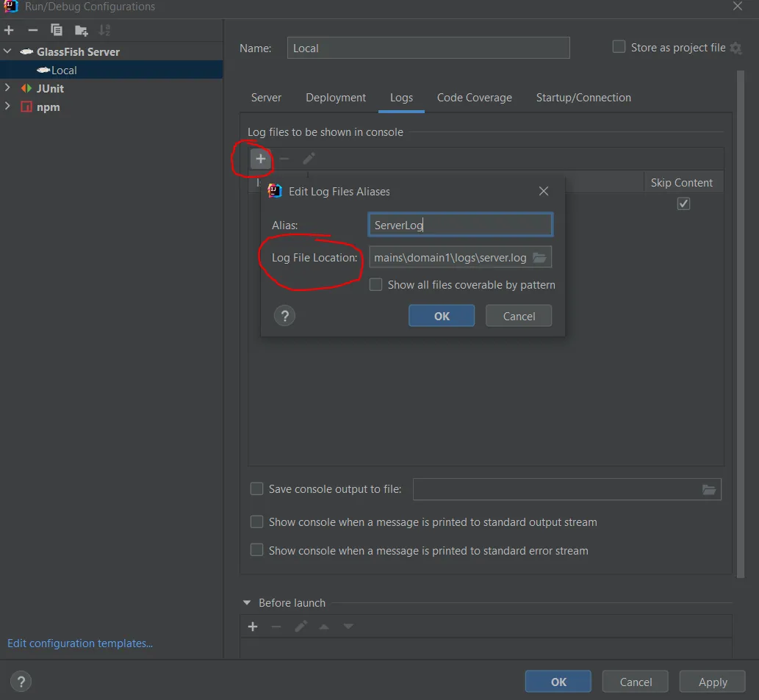Select the Logs tab
759x700 pixels.
tap(401, 98)
